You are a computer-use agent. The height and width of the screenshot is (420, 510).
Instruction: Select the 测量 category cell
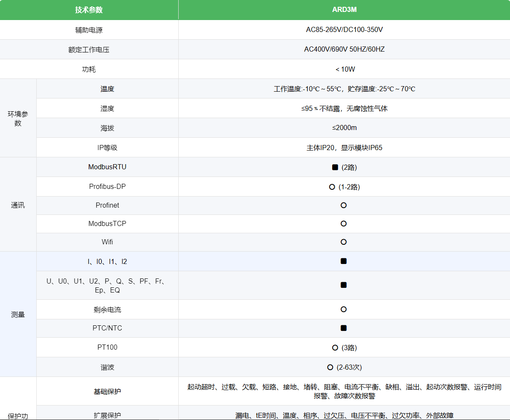(18, 314)
